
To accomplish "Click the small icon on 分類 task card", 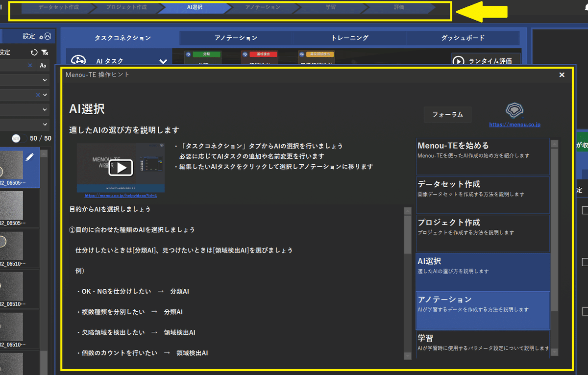I will (x=188, y=54).
